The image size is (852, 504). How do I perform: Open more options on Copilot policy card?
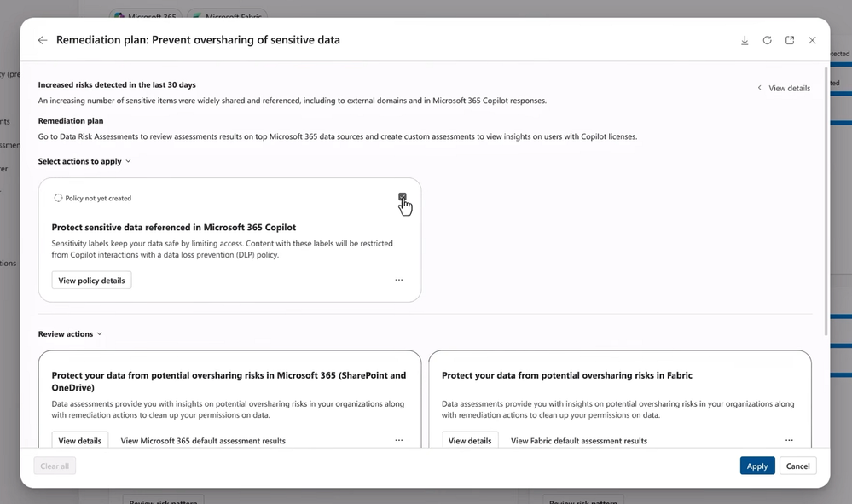coord(398,280)
